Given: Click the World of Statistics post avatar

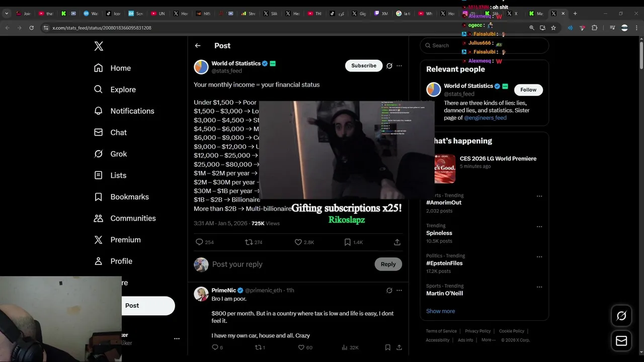Looking at the screenshot, I should click(x=201, y=67).
